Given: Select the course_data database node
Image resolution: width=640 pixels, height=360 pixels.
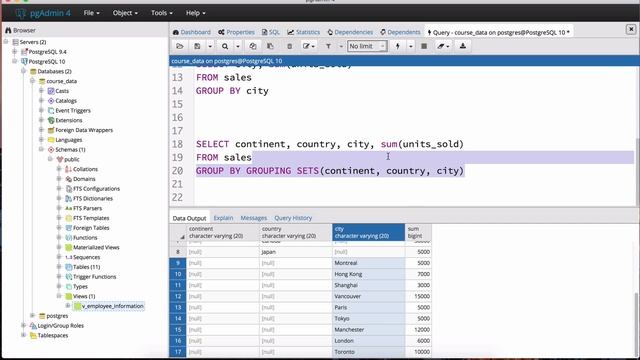Looking at the screenshot, I should pos(61,81).
